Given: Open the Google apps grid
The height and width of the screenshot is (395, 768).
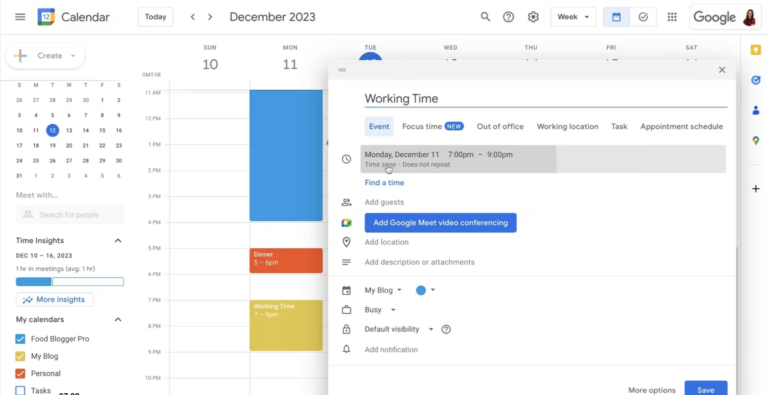Looking at the screenshot, I should (672, 17).
